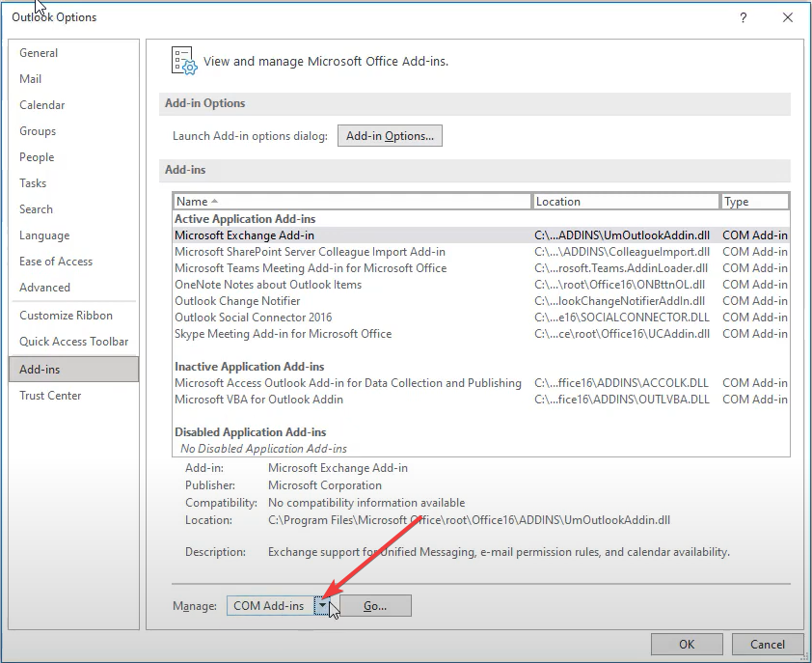
Task: Confirm with the OK button
Action: 687,645
